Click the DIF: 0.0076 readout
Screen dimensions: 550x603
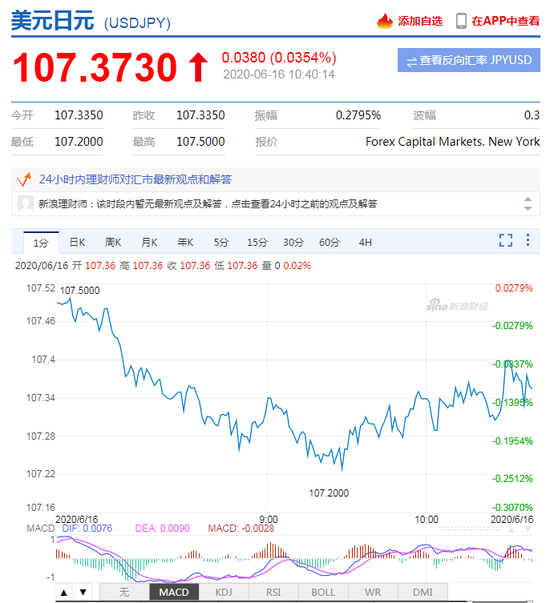pos(87,528)
